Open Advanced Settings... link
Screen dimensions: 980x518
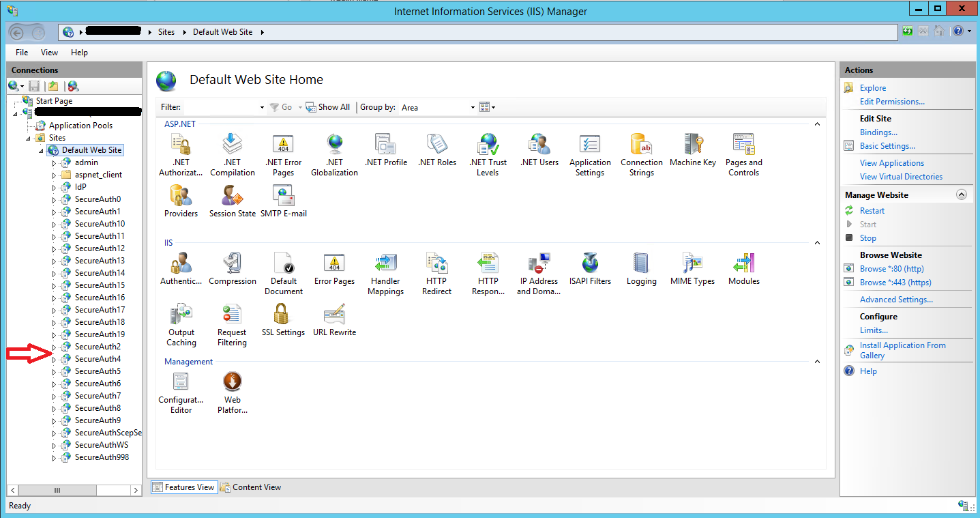tap(896, 300)
